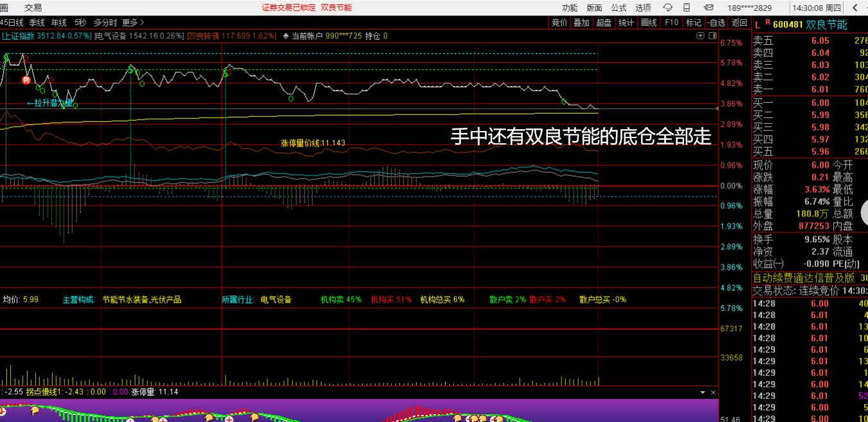The width and height of the screenshot is (868, 422).
Task: Switch to the 45日线 period tab
Action: pos(12,22)
